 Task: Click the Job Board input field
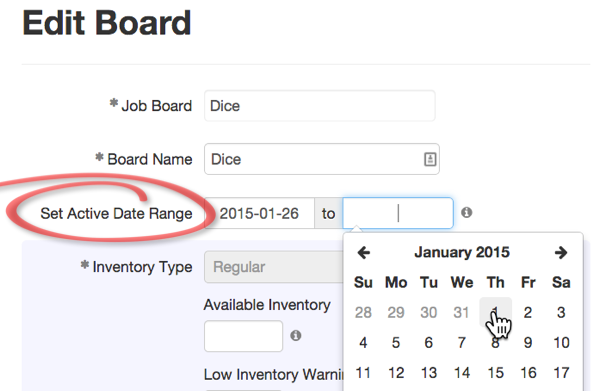point(320,106)
